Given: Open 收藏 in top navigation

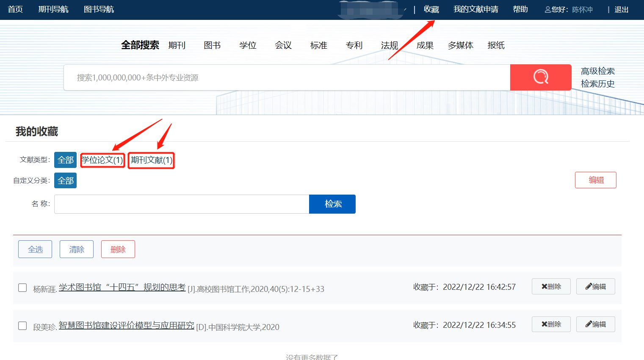Looking at the screenshot, I should point(431,9).
